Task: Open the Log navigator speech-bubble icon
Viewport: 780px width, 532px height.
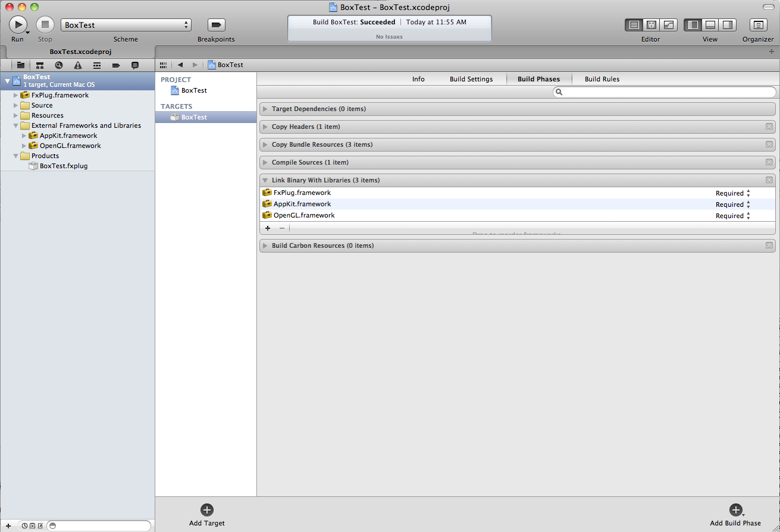Action: click(135, 65)
